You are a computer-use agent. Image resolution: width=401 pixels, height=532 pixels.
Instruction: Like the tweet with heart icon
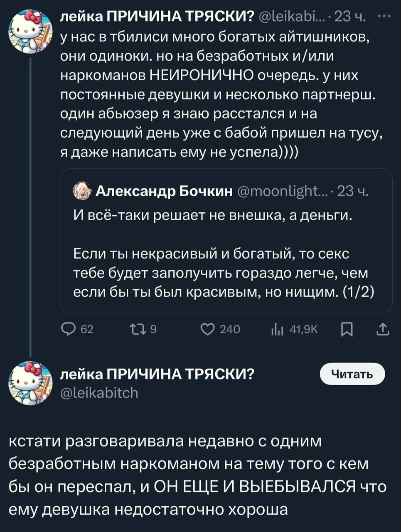207,330
